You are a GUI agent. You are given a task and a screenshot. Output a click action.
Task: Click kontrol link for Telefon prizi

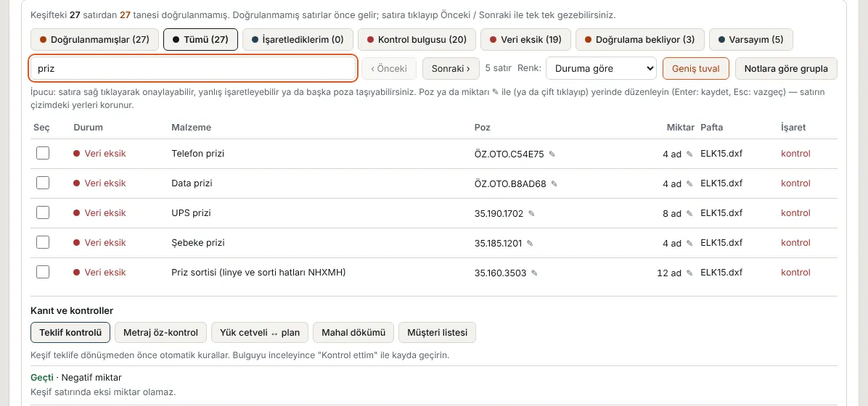pyautogui.click(x=795, y=154)
